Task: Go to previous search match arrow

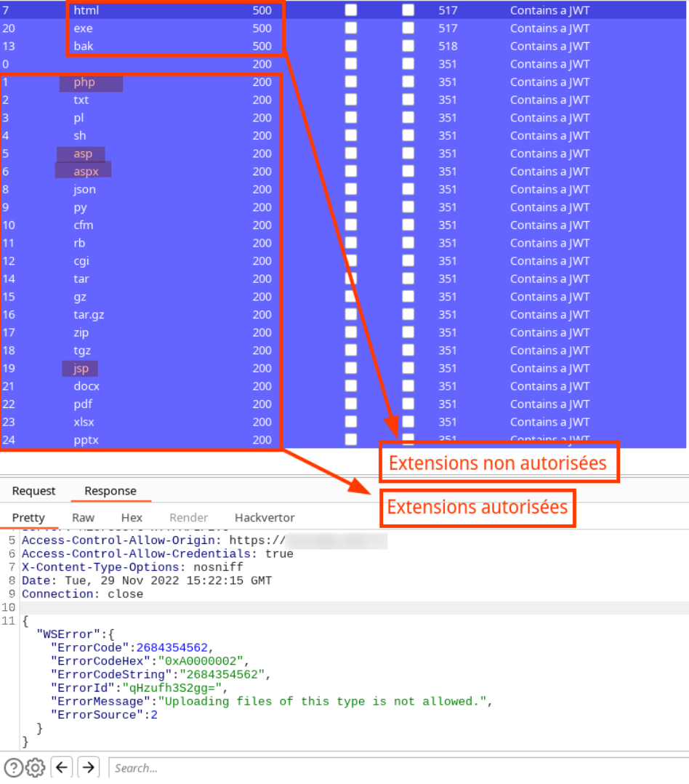Action: point(63,767)
